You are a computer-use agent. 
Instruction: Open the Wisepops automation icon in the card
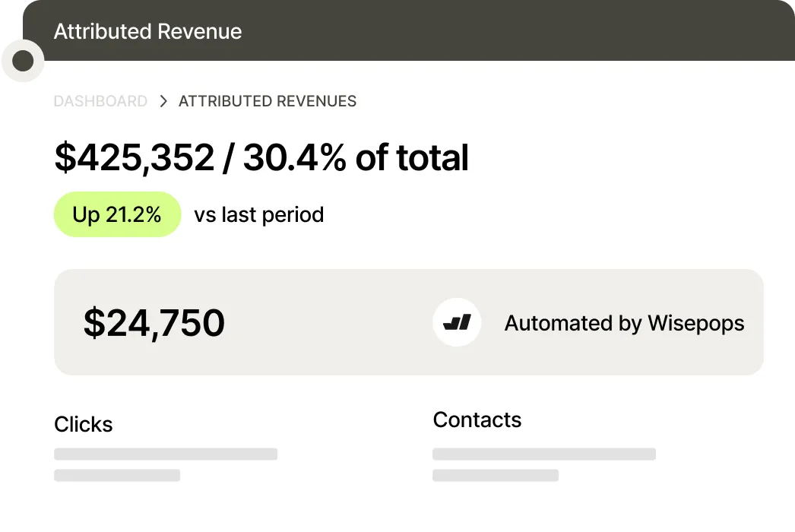(457, 322)
